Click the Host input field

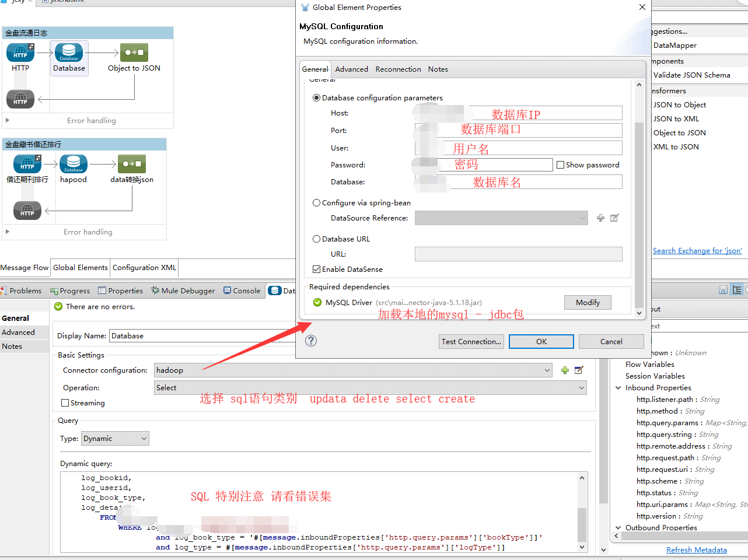click(x=518, y=113)
